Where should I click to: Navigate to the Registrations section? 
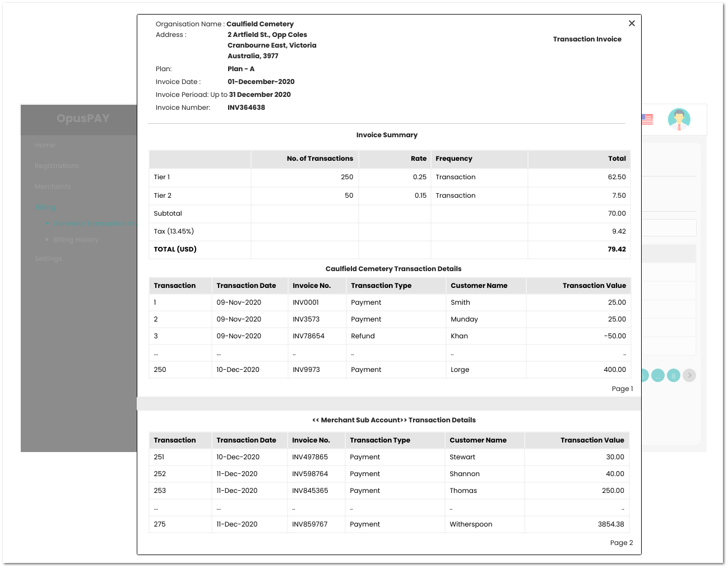(57, 165)
